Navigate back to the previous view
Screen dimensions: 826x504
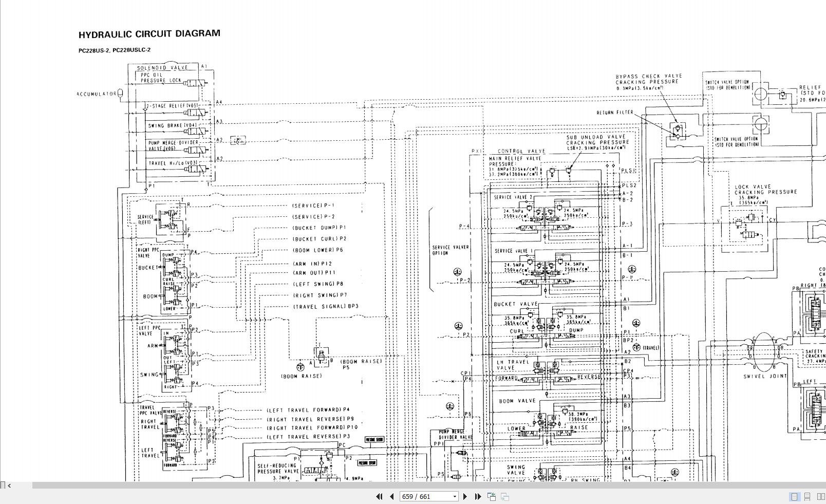point(491,496)
